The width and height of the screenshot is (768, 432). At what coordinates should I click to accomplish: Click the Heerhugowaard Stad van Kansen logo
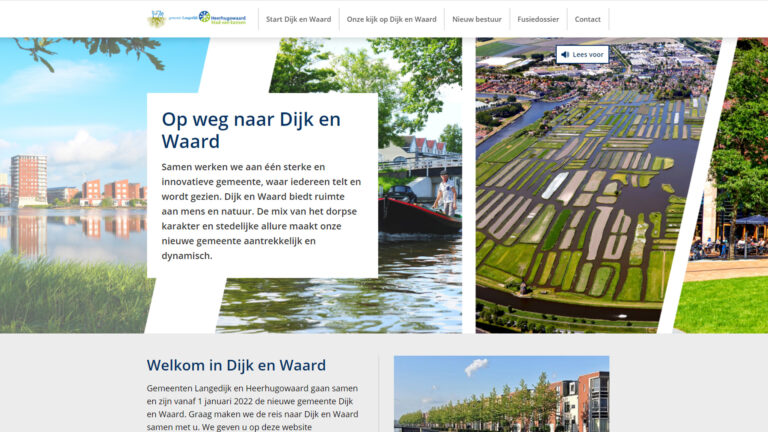tap(222, 18)
